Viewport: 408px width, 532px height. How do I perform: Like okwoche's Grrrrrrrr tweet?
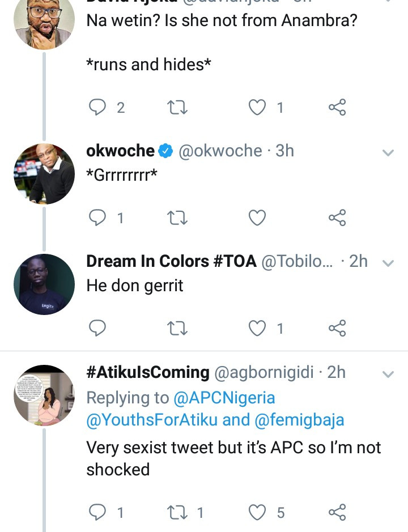coord(258,218)
